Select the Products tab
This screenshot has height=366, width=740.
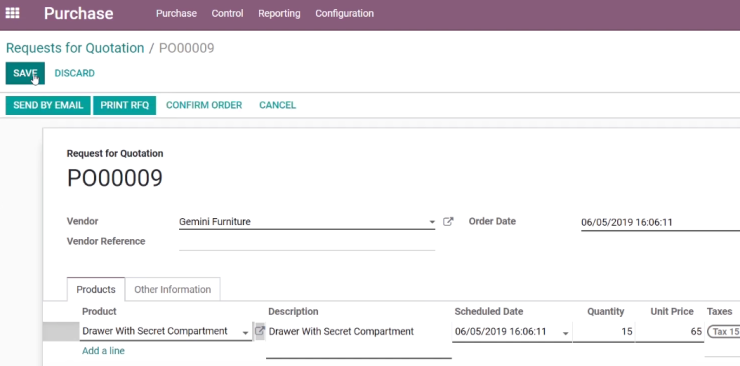pyautogui.click(x=96, y=289)
